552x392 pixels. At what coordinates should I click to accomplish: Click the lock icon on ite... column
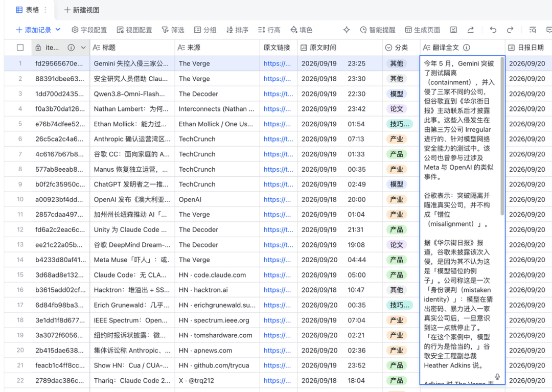pos(38,48)
